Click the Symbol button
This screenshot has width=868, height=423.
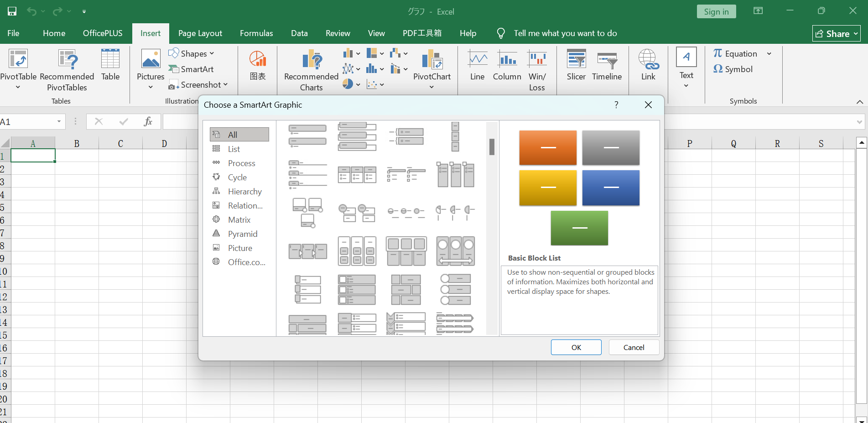coord(733,69)
